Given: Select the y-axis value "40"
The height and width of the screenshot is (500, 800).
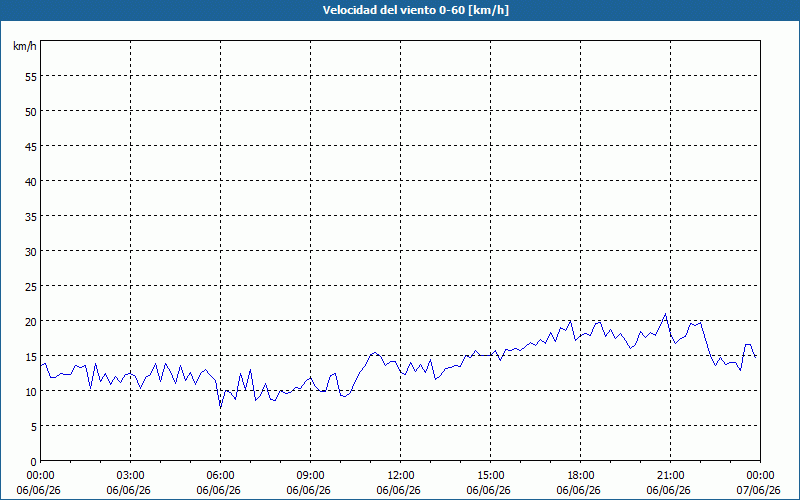Looking at the screenshot, I should [x=31, y=182].
